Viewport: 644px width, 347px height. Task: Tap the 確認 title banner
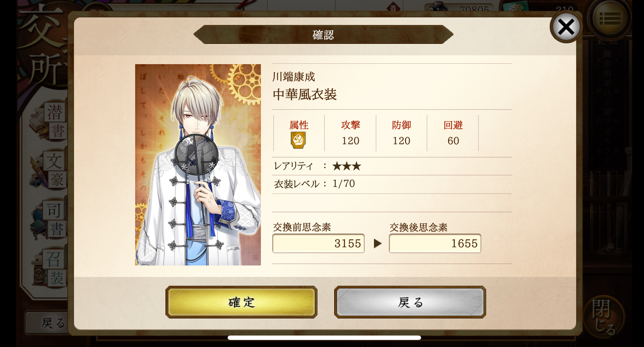[x=323, y=35]
